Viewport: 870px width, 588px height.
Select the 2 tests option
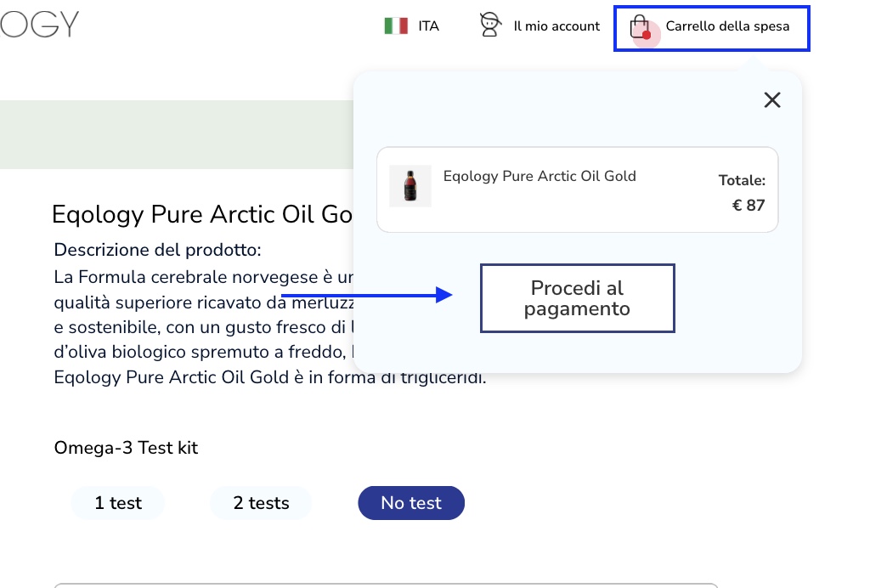(x=261, y=502)
